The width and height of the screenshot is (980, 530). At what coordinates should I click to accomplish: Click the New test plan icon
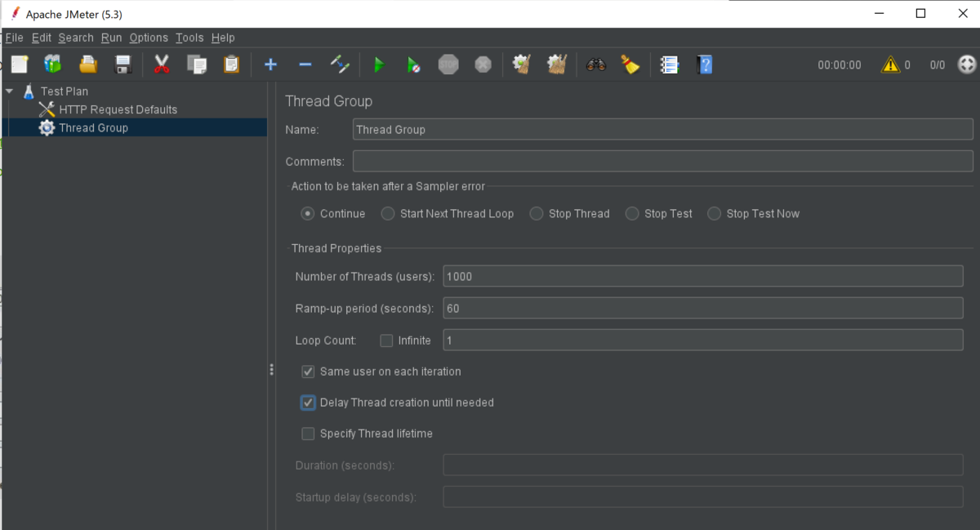point(20,65)
